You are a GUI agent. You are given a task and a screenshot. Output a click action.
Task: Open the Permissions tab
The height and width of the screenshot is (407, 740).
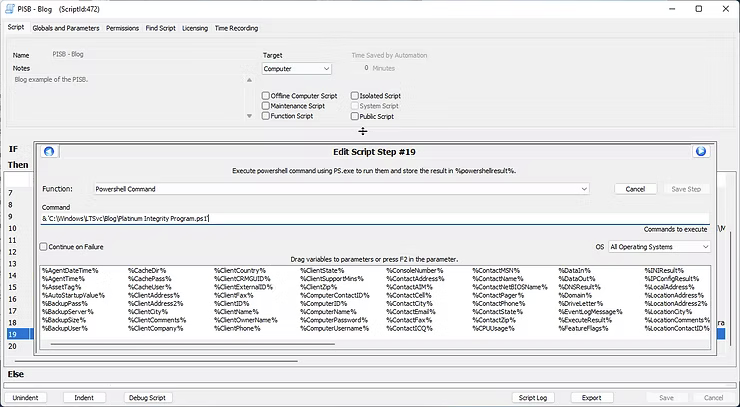click(x=122, y=28)
